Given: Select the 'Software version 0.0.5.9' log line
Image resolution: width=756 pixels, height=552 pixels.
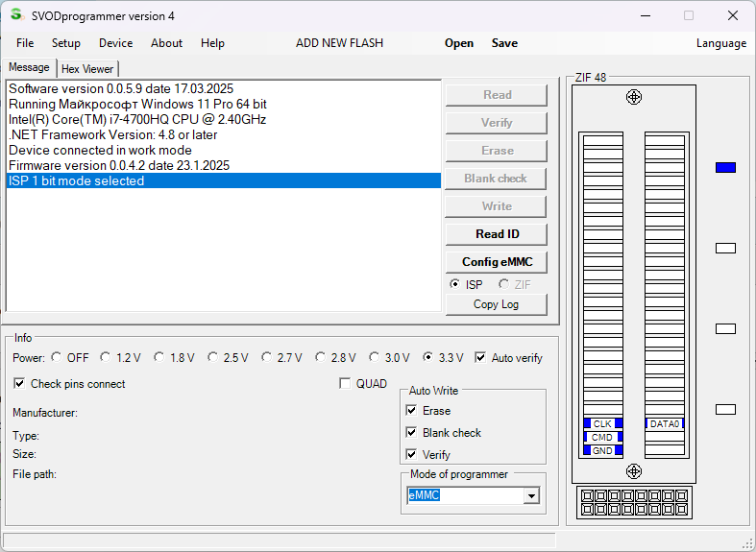Looking at the screenshot, I should coord(224,88).
